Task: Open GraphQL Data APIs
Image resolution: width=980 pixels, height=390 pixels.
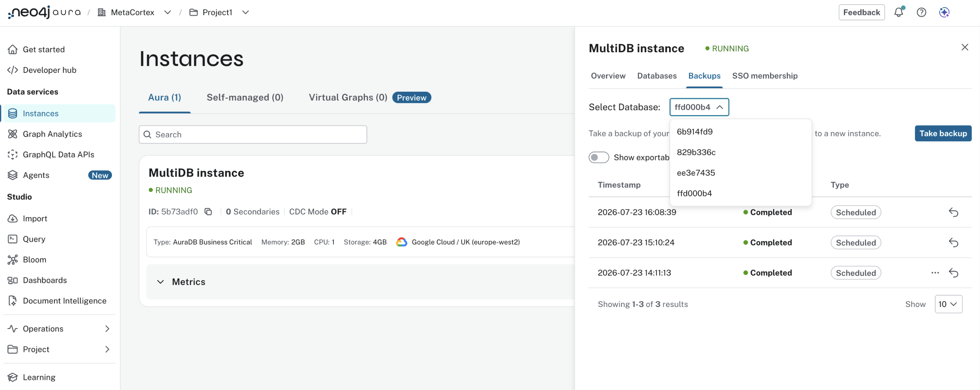Action: tap(59, 155)
